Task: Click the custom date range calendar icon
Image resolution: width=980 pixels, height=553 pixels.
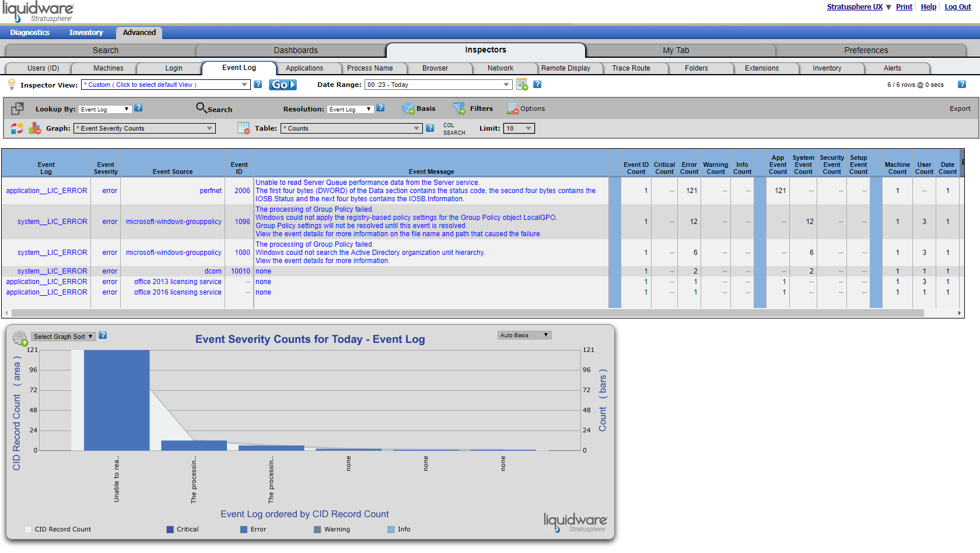Action: (x=522, y=85)
